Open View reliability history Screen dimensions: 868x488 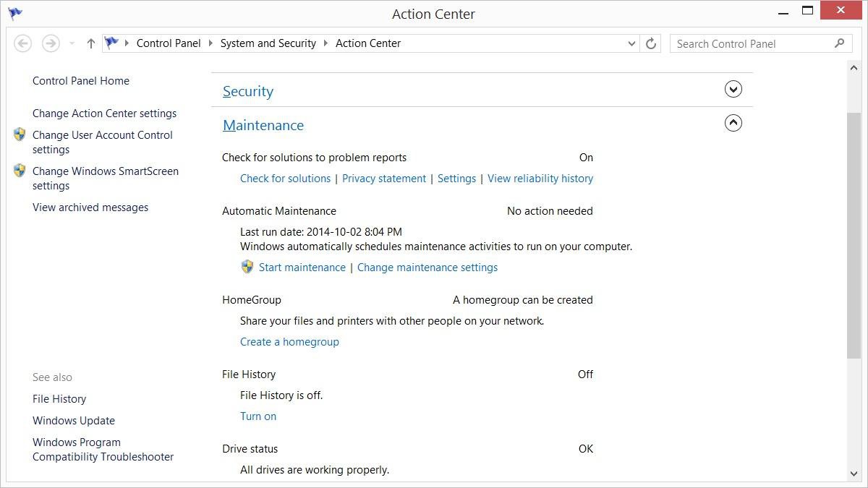pos(540,178)
